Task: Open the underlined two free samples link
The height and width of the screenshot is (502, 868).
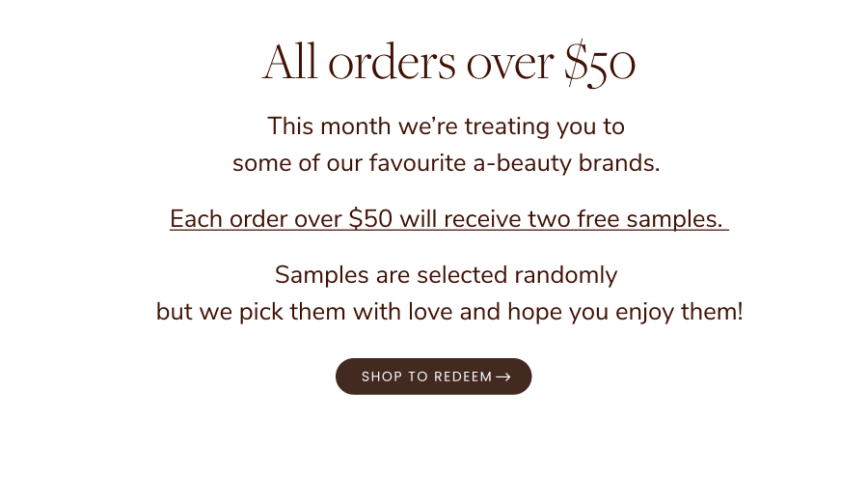Action: tap(448, 219)
